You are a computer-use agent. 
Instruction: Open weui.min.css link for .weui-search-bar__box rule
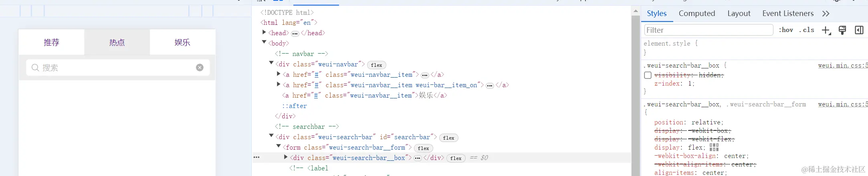click(843, 66)
